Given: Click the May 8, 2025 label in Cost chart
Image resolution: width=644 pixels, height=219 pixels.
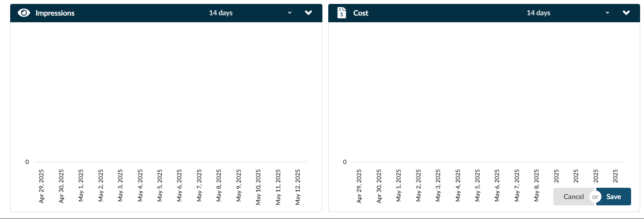Looking at the screenshot, I should 536,185.
